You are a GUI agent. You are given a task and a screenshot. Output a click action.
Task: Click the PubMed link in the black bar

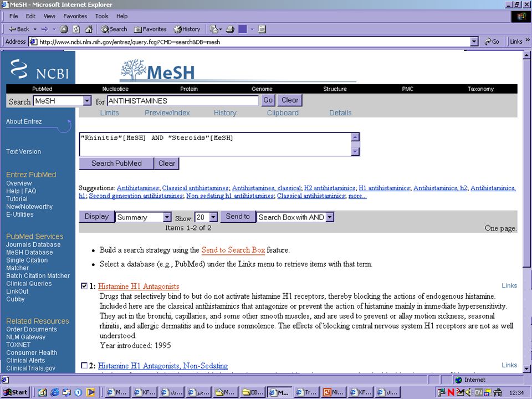point(42,89)
